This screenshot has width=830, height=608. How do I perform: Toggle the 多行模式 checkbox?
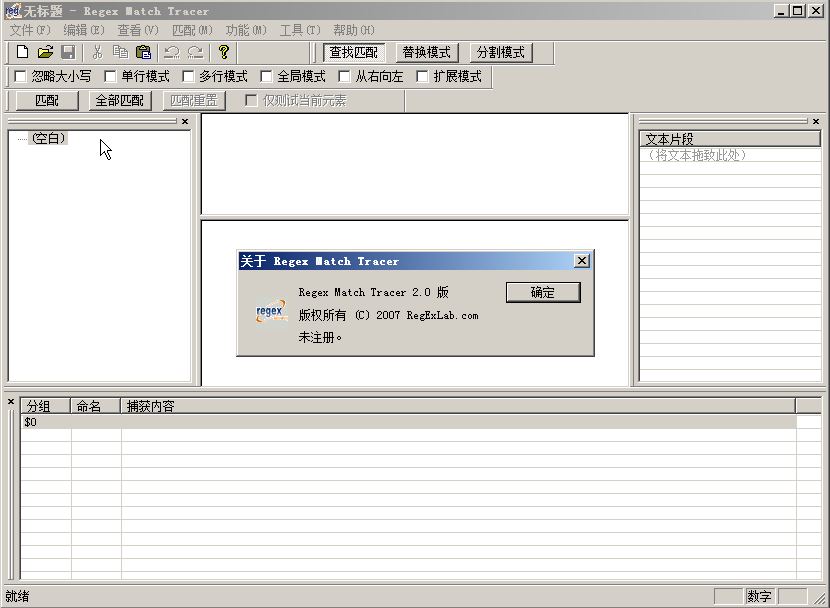point(188,77)
